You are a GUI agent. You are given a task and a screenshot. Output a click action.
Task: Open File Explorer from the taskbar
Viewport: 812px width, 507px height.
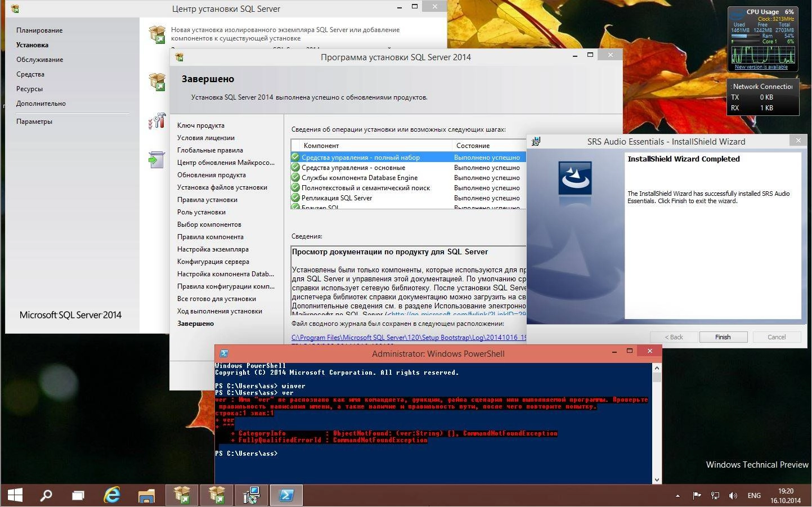click(146, 496)
